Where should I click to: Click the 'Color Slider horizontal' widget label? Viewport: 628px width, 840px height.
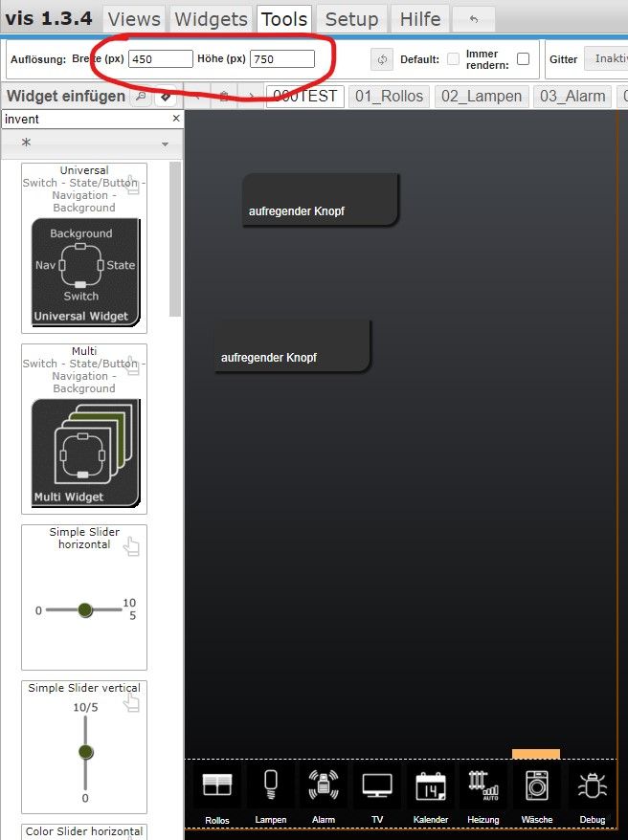(x=84, y=831)
